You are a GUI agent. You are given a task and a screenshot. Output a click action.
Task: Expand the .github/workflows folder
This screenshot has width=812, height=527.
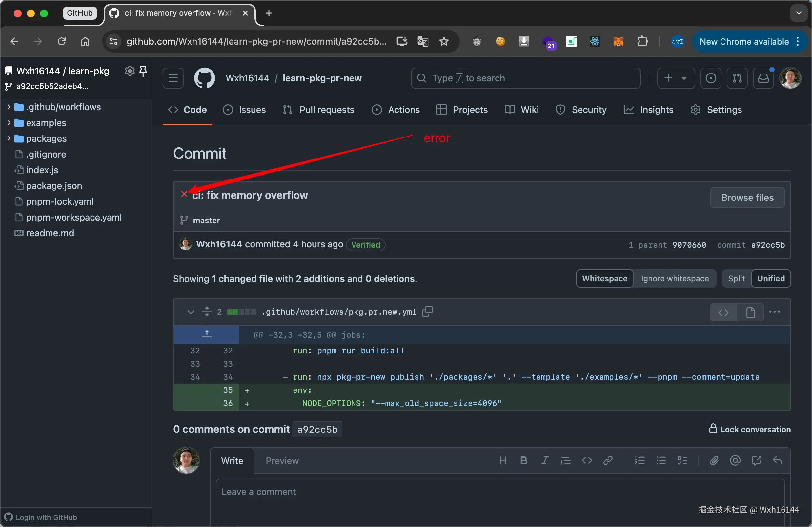tap(9, 107)
